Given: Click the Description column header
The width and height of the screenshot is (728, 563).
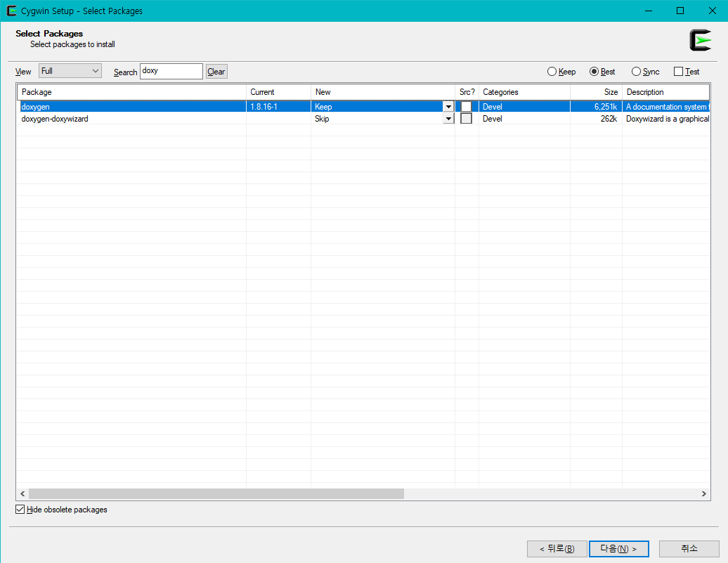Looking at the screenshot, I should pyautogui.click(x=665, y=92).
